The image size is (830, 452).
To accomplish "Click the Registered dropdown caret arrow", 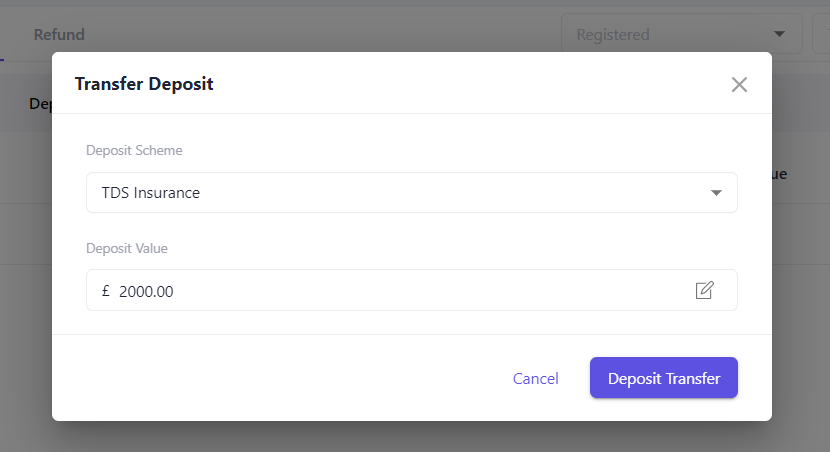I will tap(780, 34).
